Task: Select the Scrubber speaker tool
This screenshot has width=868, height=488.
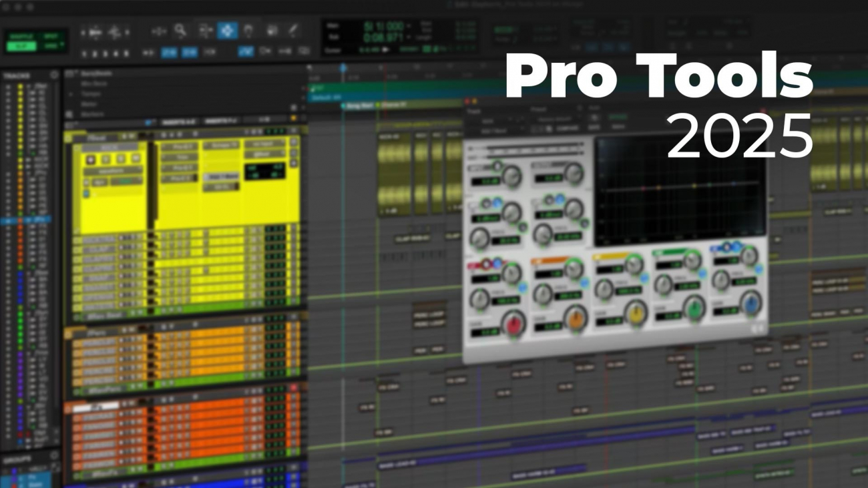Action: click(x=272, y=31)
